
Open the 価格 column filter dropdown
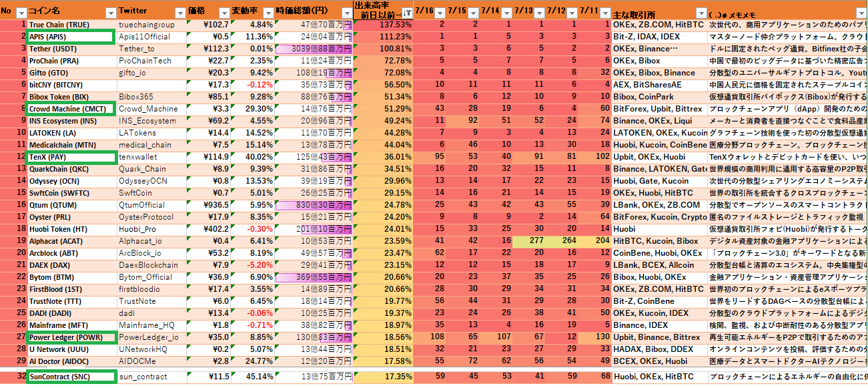[224, 13]
